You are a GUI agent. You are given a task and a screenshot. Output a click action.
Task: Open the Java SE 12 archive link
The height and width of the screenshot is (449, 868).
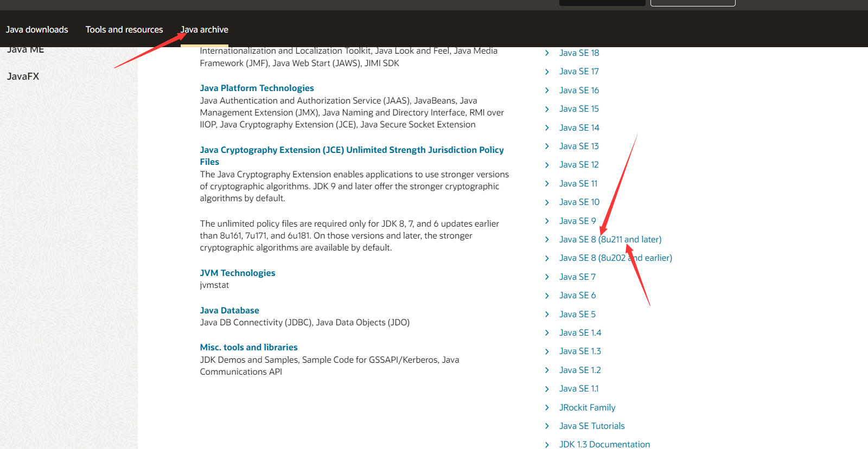(x=579, y=164)
